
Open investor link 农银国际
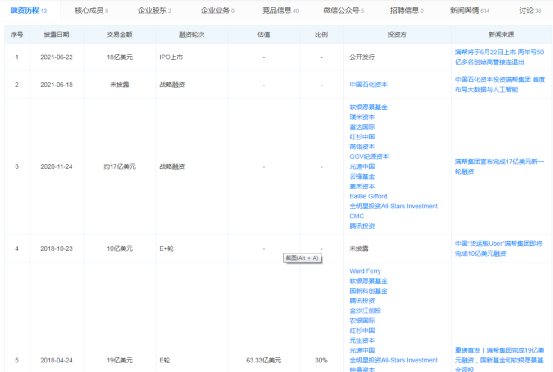pos(362,321)
